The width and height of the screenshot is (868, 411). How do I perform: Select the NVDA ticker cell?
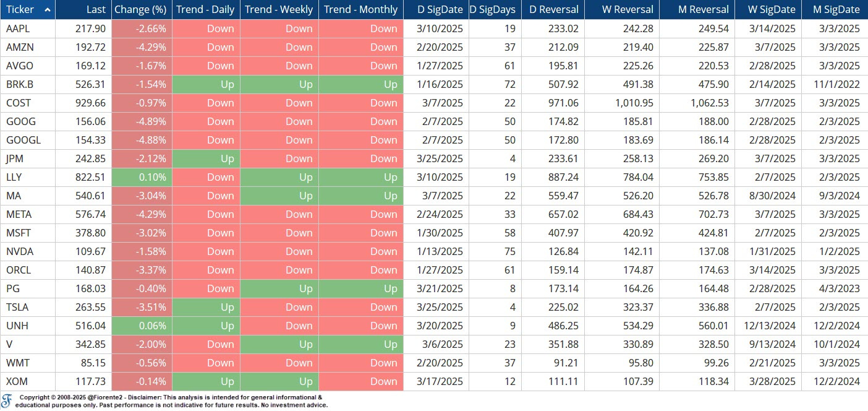click(28, 251)
